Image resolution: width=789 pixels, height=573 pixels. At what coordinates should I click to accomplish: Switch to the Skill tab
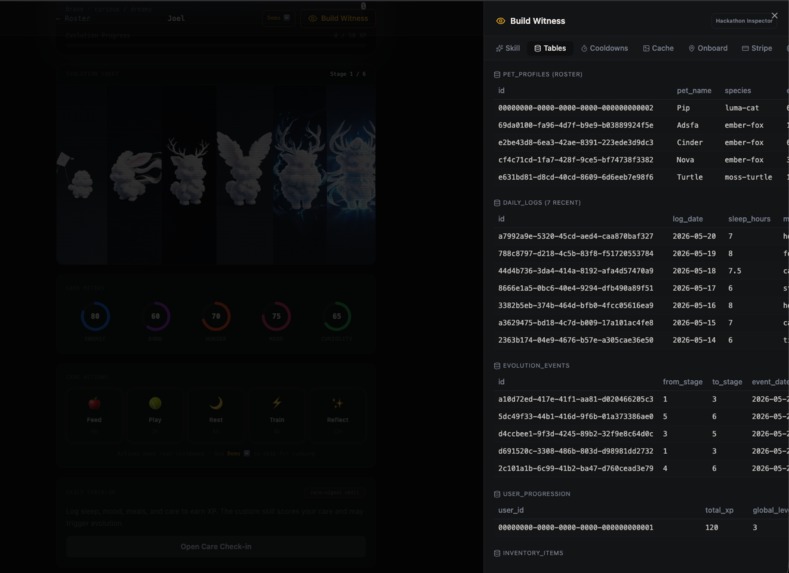pyautogui.click(x=508, y=48)
